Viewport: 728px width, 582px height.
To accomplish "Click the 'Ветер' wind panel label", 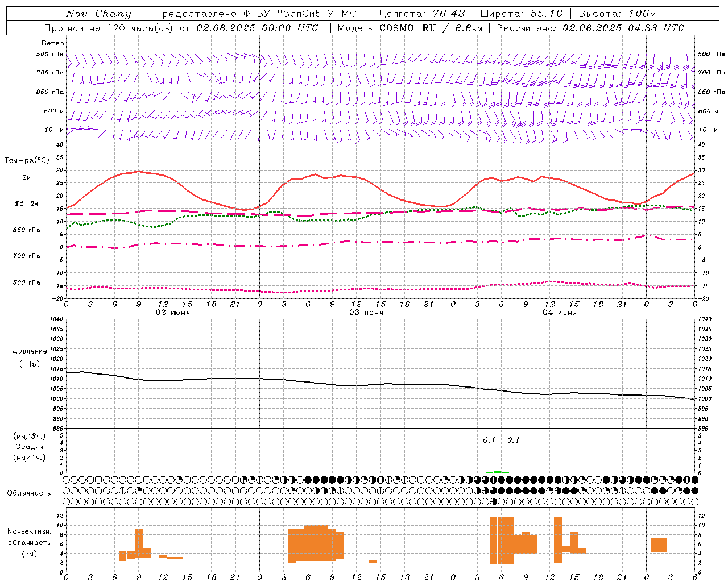I will [53, 43].
